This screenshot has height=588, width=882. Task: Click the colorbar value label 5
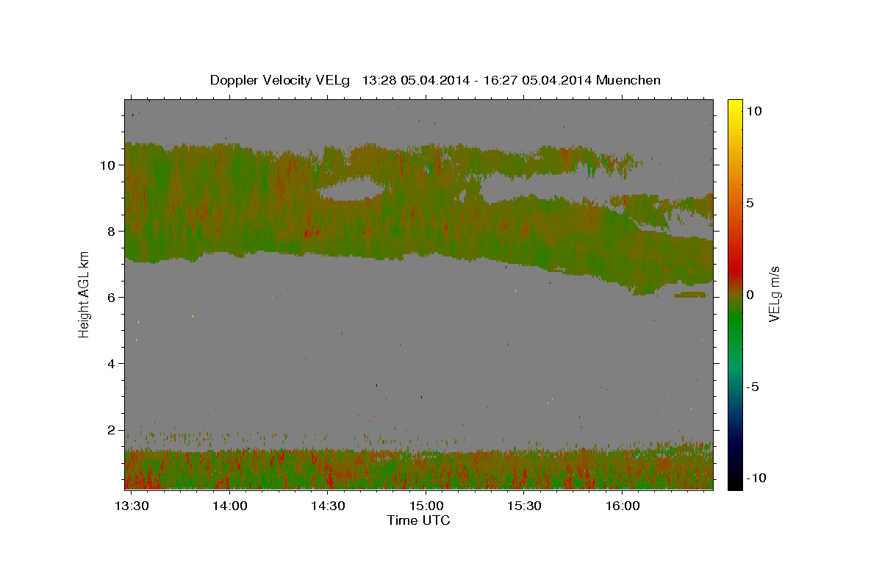(x=750, y=203)
